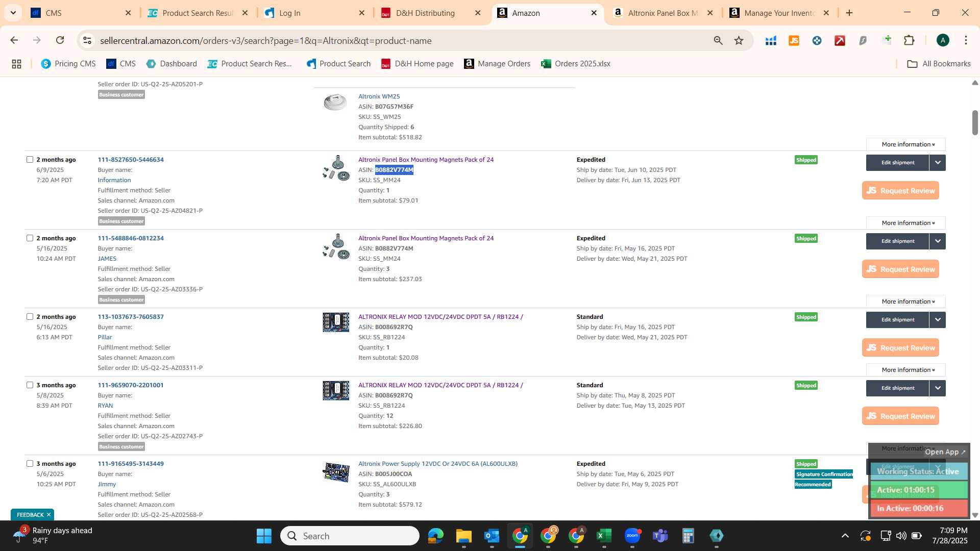Image resolution: width=980 pixels, height=551 pixels.
Task: Click the page vertical scrollbar thumb
Action: click(x=975, y=122)
